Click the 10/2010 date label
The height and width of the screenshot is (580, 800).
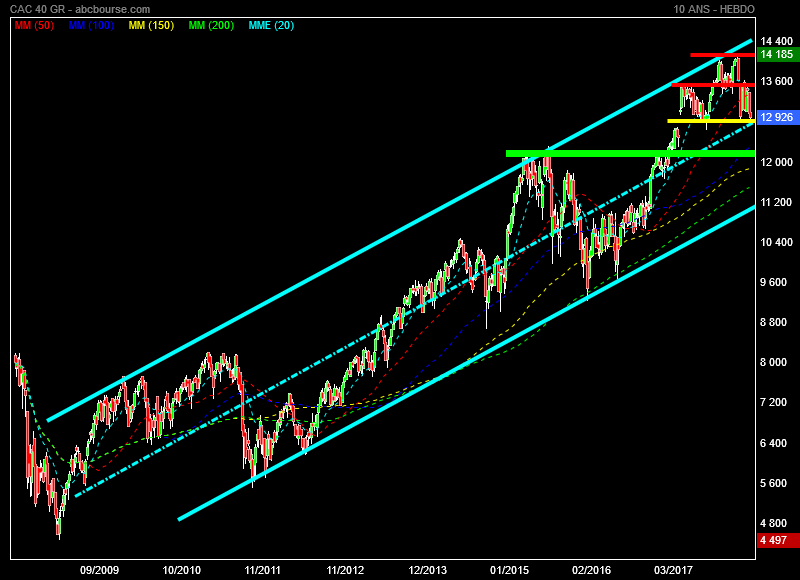[182, 570]
